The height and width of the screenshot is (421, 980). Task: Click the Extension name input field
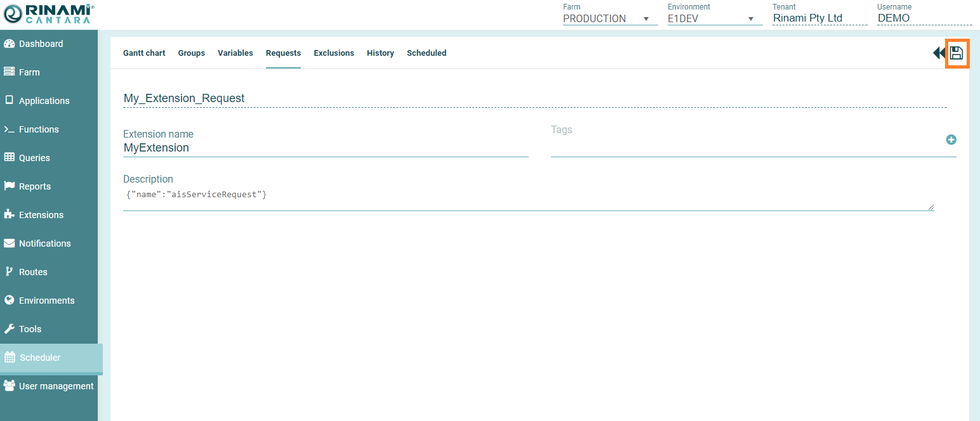point(325,148)
